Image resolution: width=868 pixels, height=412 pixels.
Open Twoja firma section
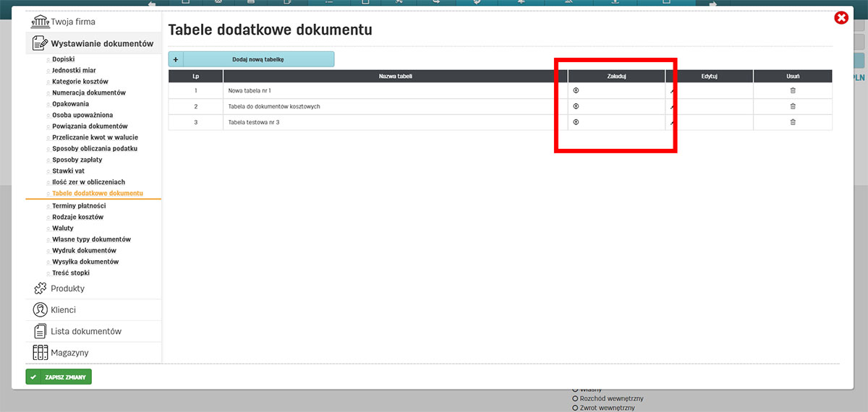coord(72,22)
